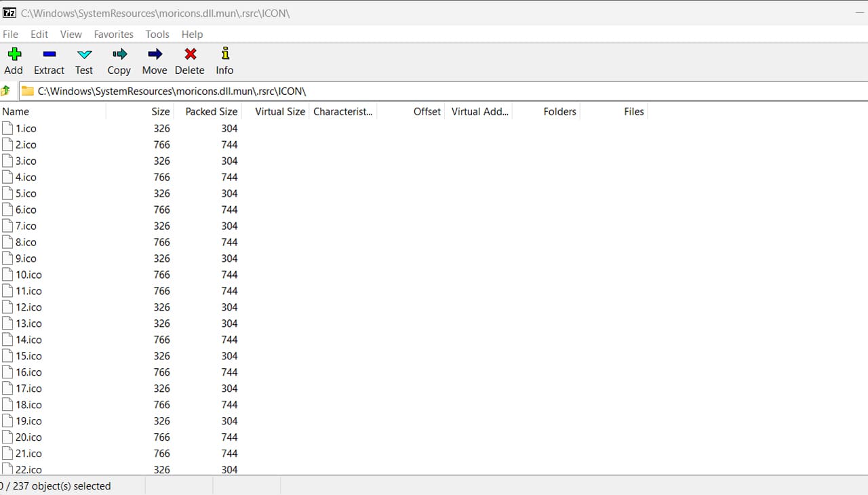Click the Move toolbar icon
Viewport: 868px width, 495px height.
[x=155, y=54]
